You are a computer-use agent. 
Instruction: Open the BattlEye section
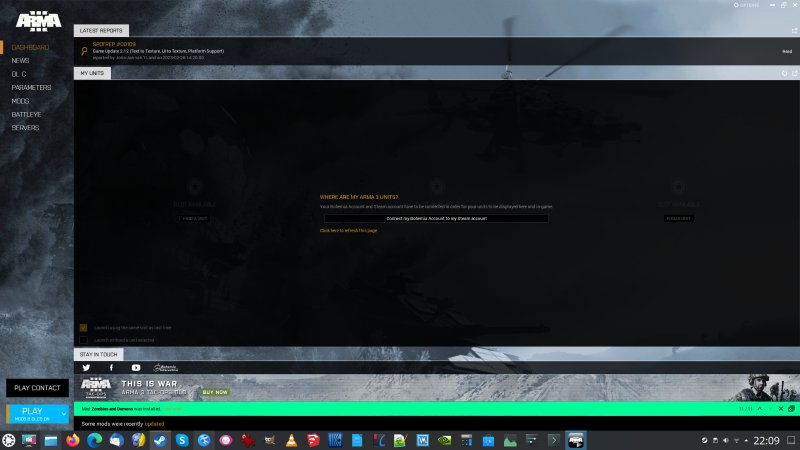click(26, 114)
